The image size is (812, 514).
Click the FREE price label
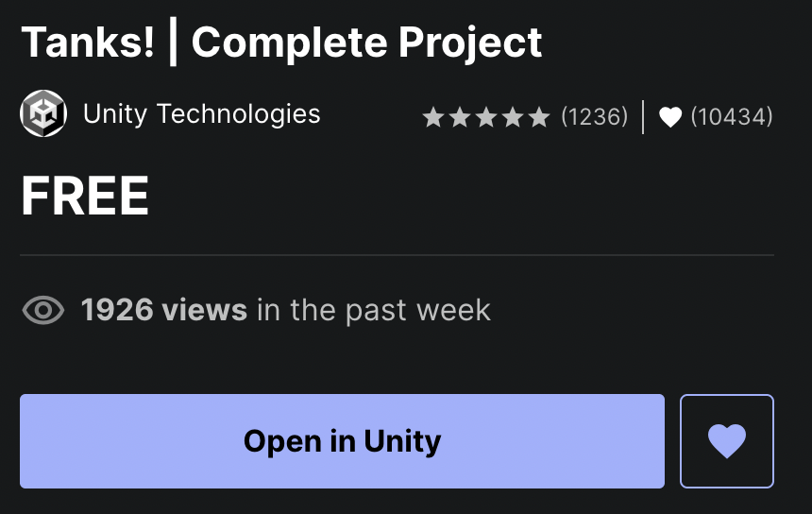85,197
